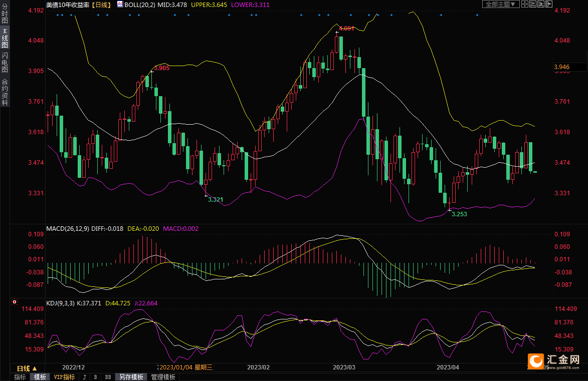Open the VIP指标 tab
The height and width of the screenshot is (381, 588).
pyautogui.click(x=64, y=377)
